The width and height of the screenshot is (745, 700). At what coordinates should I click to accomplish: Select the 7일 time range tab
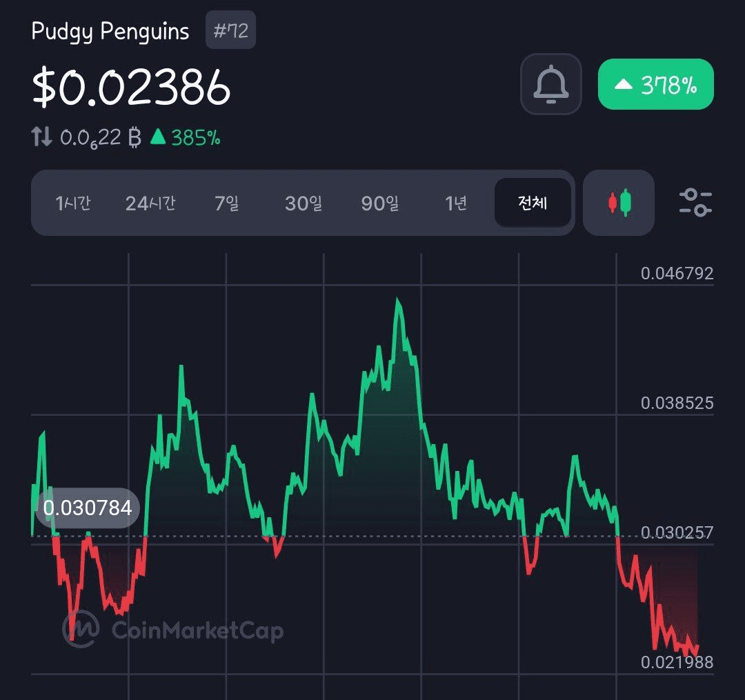point(227,203)
